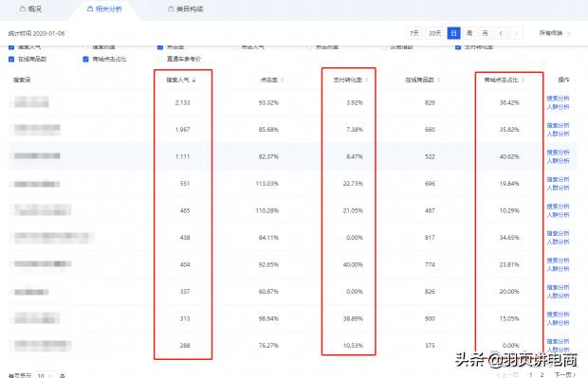Toggle the 点击率 metric checkbox
Image resolution: width=588 pixels, height=378 pixels.
160,46
